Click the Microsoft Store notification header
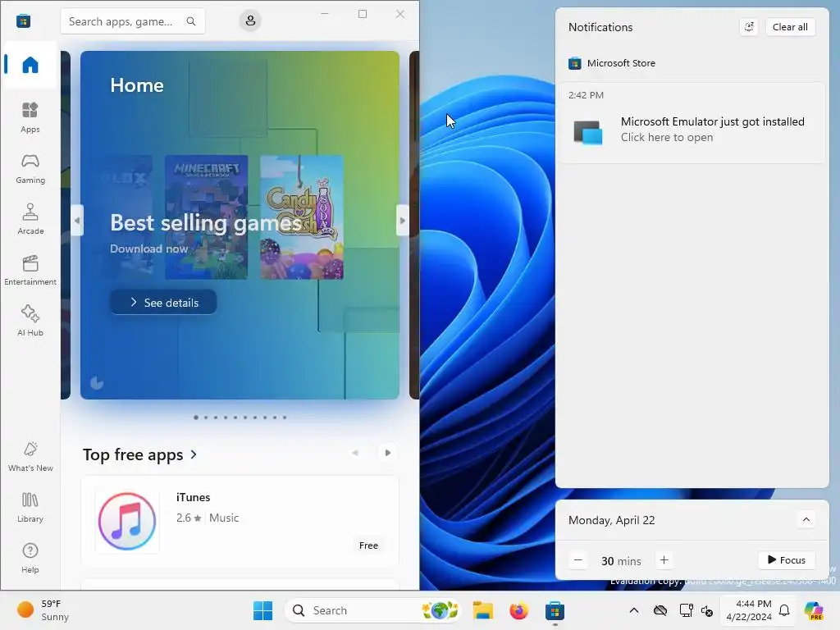Screen dimensions: 840x630 612,63
